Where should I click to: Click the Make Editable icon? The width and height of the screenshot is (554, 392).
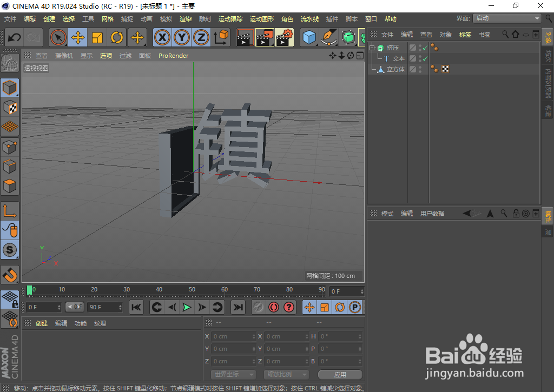tap(10, 64)
